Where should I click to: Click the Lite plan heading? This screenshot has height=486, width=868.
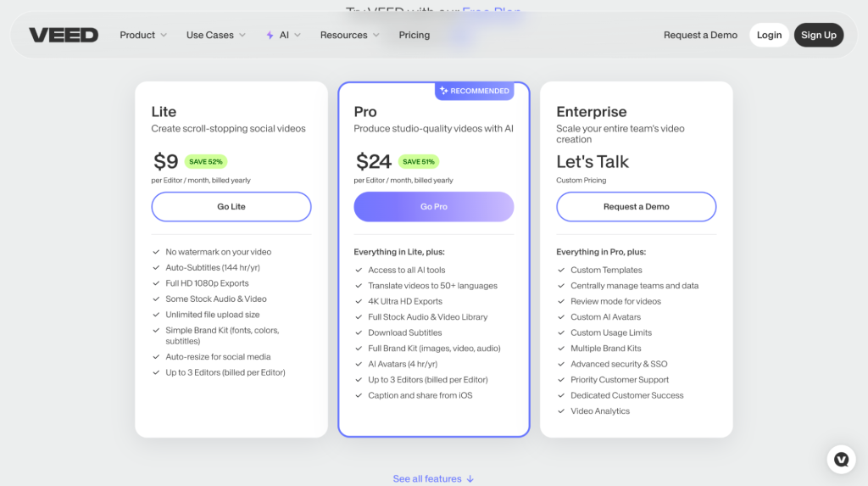164,112
